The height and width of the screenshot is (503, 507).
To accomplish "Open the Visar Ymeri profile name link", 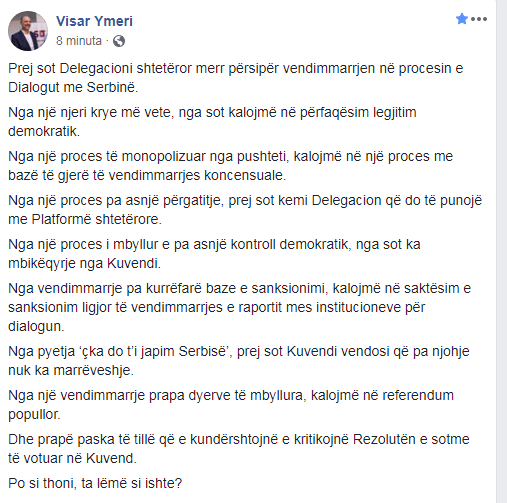I will (94, 21).
